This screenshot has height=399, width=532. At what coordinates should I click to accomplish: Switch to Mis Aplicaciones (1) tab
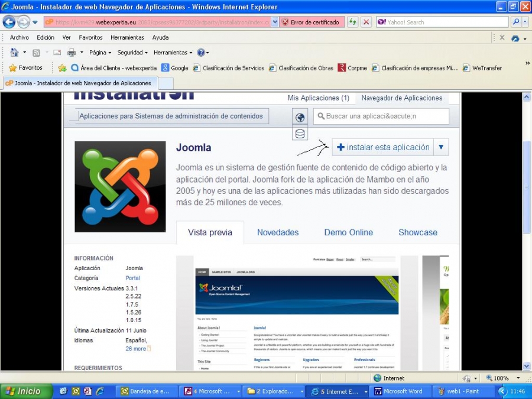tap(318, 98)
